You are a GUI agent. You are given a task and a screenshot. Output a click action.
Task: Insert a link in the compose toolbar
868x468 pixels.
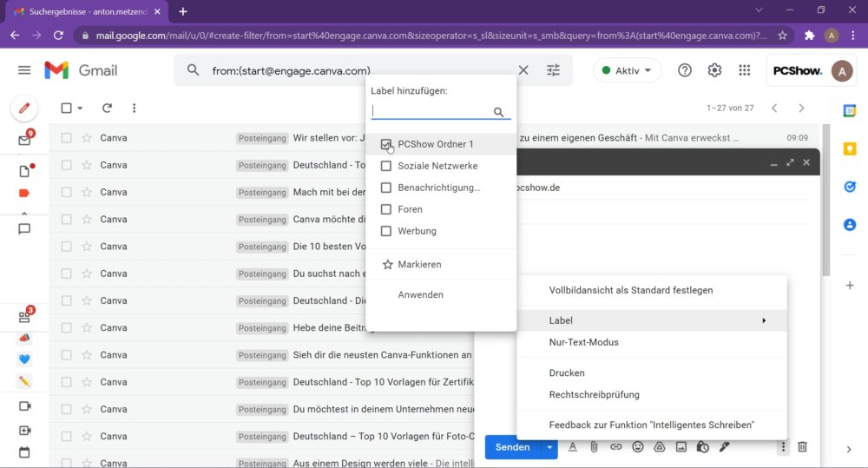click(x=615, y=447)
